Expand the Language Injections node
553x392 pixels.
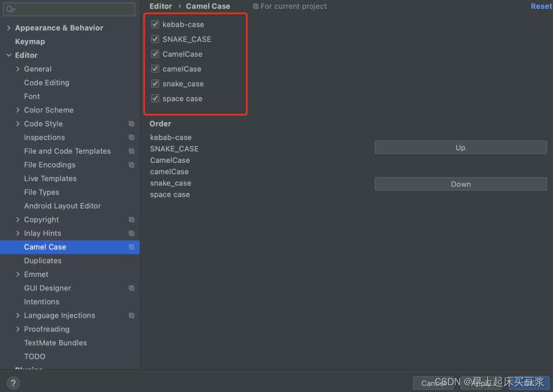click(18, 315)
